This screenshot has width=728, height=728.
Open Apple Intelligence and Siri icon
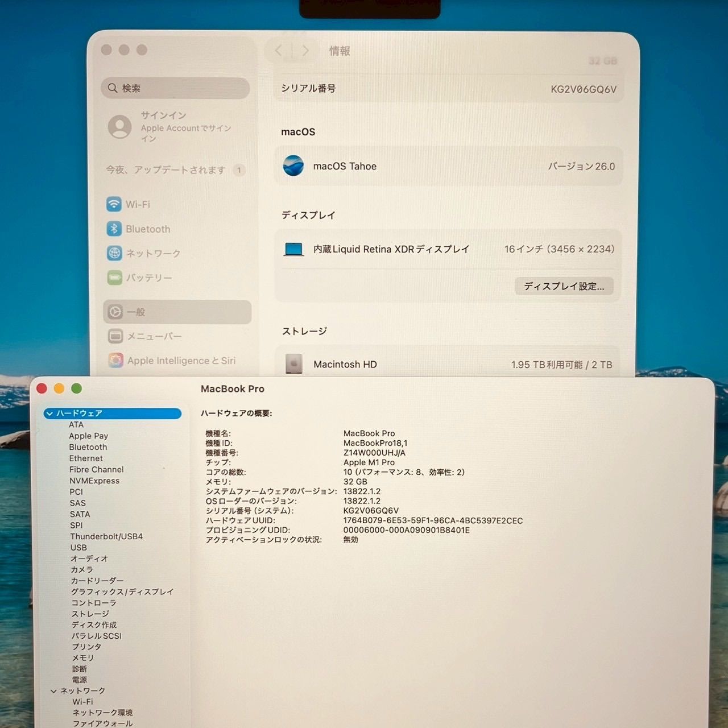[x=116, y=360]
